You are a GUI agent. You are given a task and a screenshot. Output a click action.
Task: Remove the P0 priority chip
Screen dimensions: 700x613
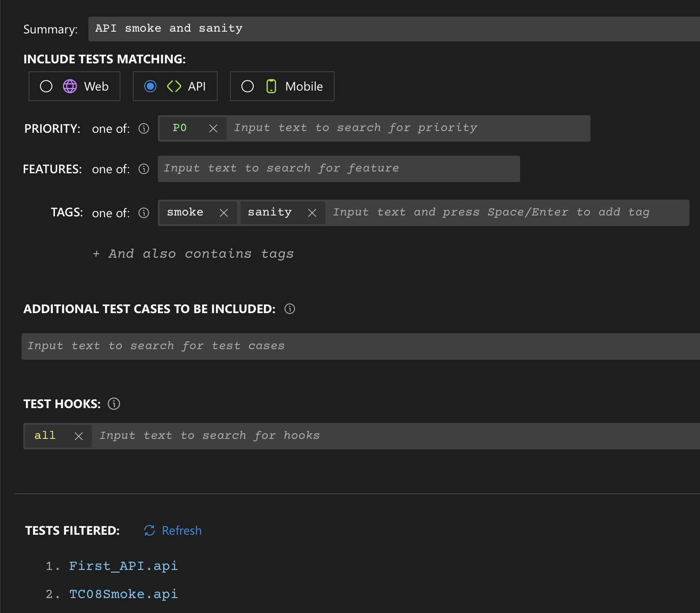[x=213, y=128]
